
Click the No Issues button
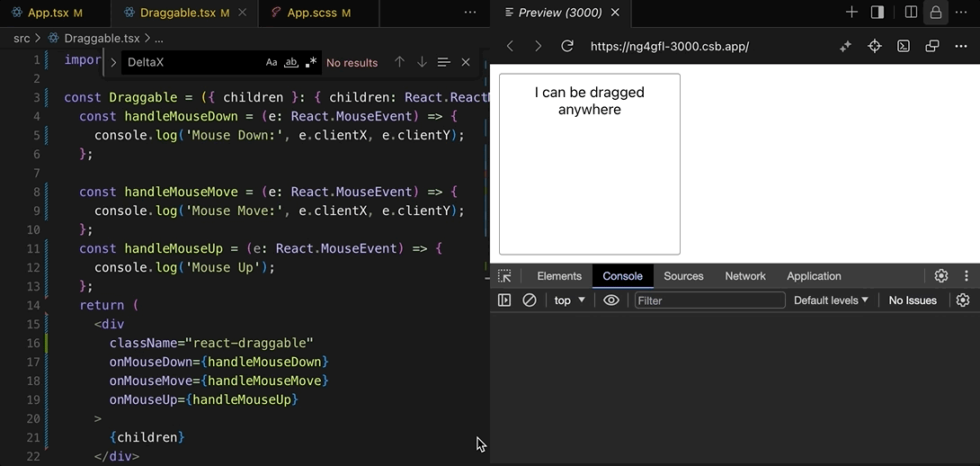[x=913, y=300]
